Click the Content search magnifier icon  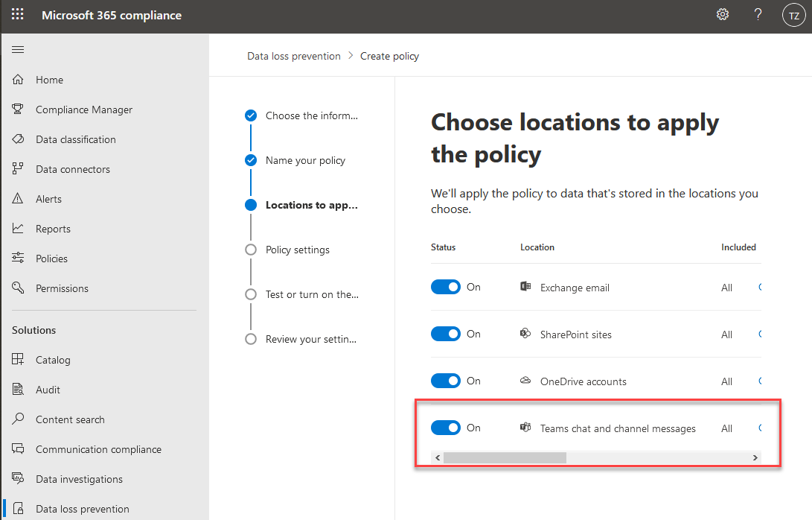tap(19, 419)
